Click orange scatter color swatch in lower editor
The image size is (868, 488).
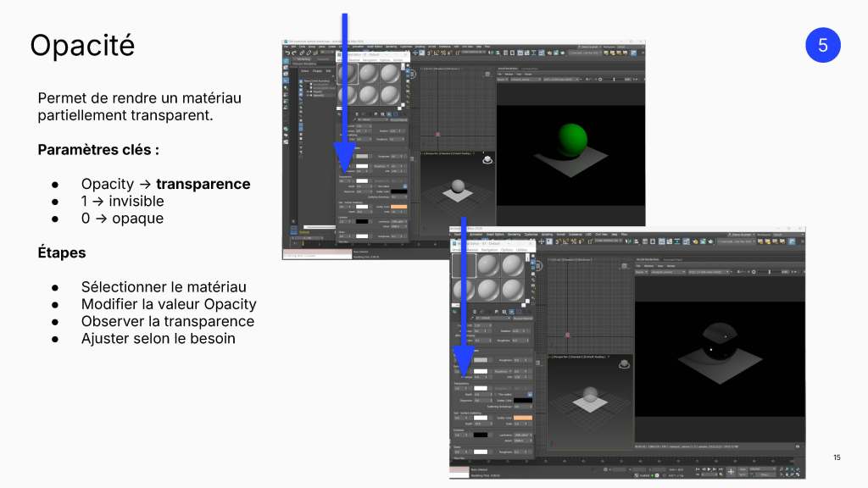pos(522,418)
